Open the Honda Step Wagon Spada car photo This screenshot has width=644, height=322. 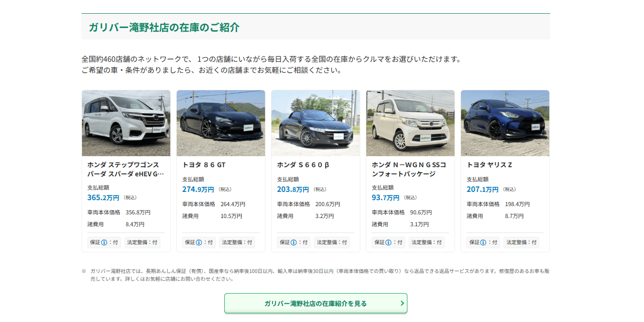pyautogui.click(x=126, y=123)
